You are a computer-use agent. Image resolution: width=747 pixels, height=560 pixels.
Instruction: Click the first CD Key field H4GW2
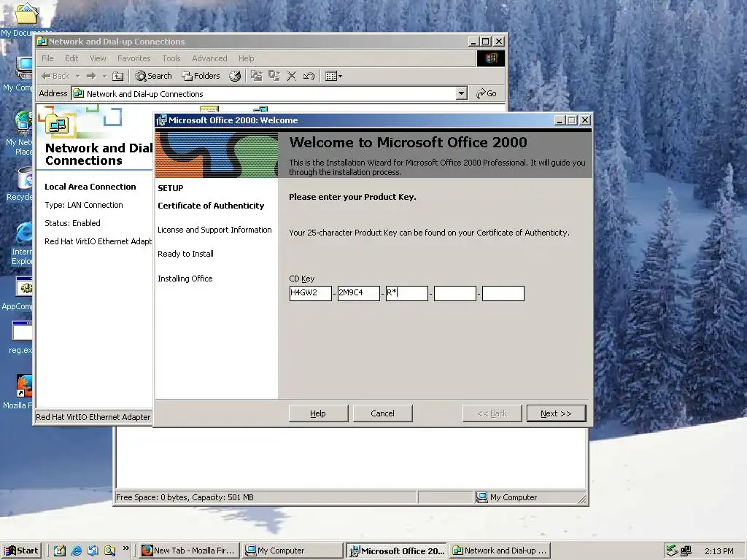310,293
